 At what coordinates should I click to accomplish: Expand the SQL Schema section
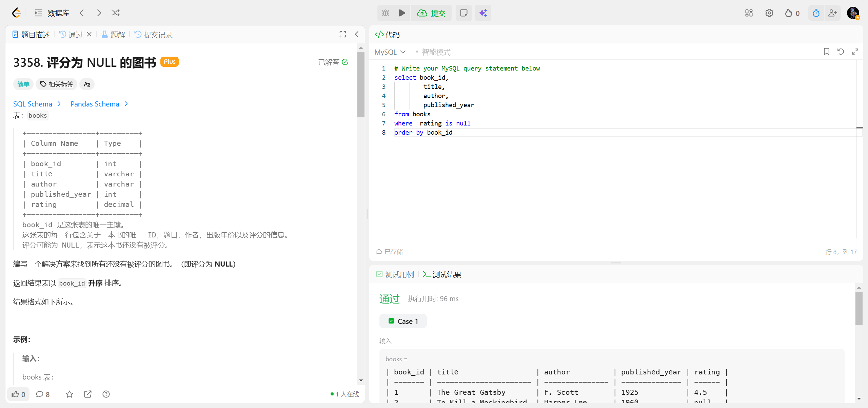[37, 104]
